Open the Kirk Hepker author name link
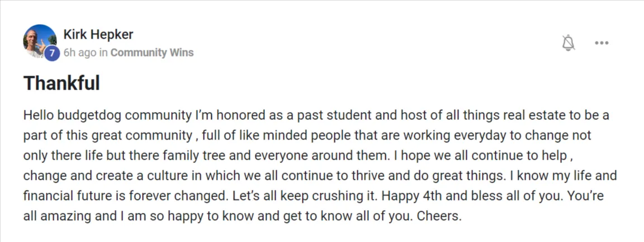 pyautogui.click(x=98, y=35)
